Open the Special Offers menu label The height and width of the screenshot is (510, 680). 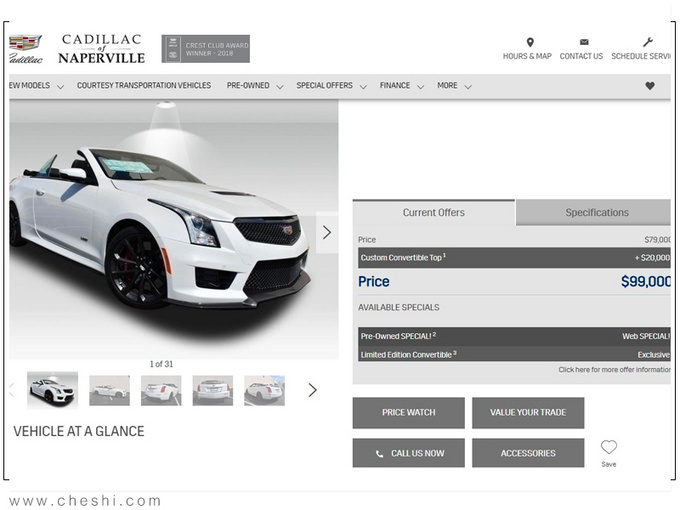tap(324, 85)
